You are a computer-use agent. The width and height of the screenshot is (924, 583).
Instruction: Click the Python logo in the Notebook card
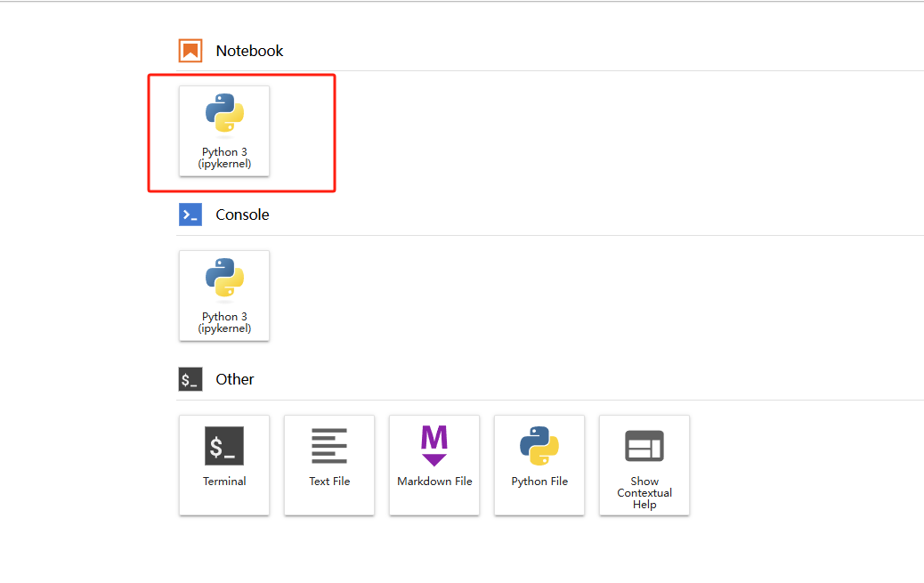pyautogui.click(x=224, y=113)
